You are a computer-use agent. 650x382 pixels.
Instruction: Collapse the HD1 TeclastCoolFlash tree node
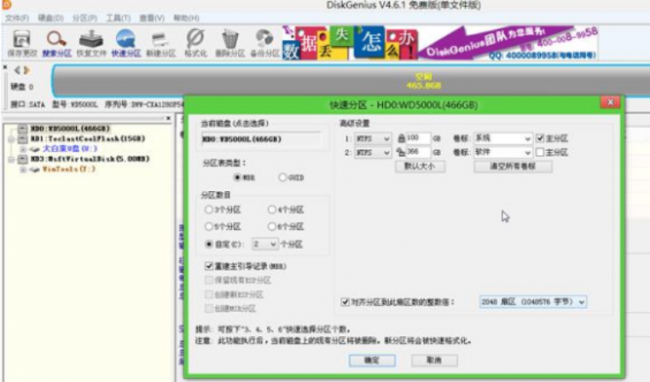pyautogui.click(x=12, y=139)
